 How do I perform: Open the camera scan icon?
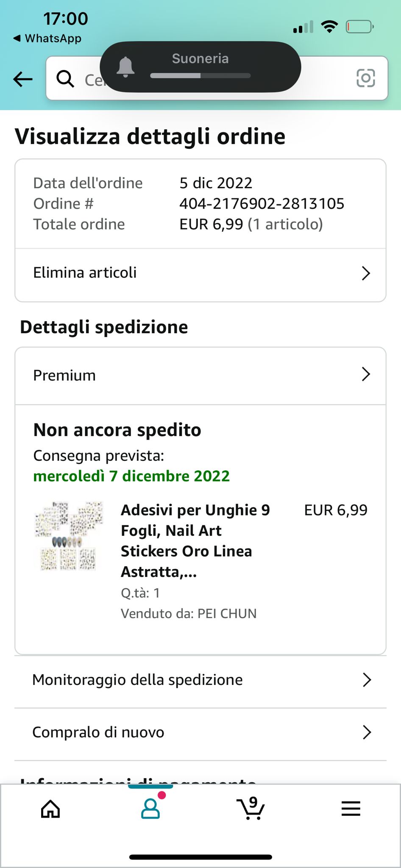[x=365, y=78]
